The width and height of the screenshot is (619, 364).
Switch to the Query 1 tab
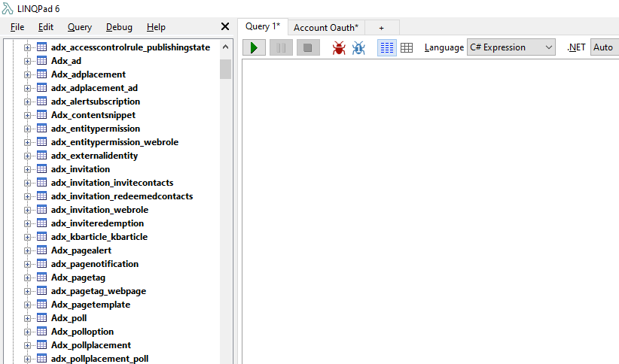click(263, 26)
